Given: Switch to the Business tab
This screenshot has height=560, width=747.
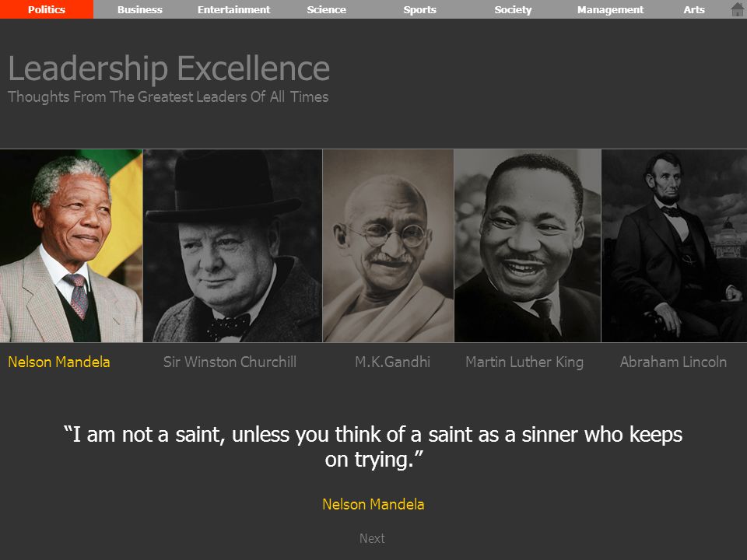Looking at the screenshot, I should [140, 9].
